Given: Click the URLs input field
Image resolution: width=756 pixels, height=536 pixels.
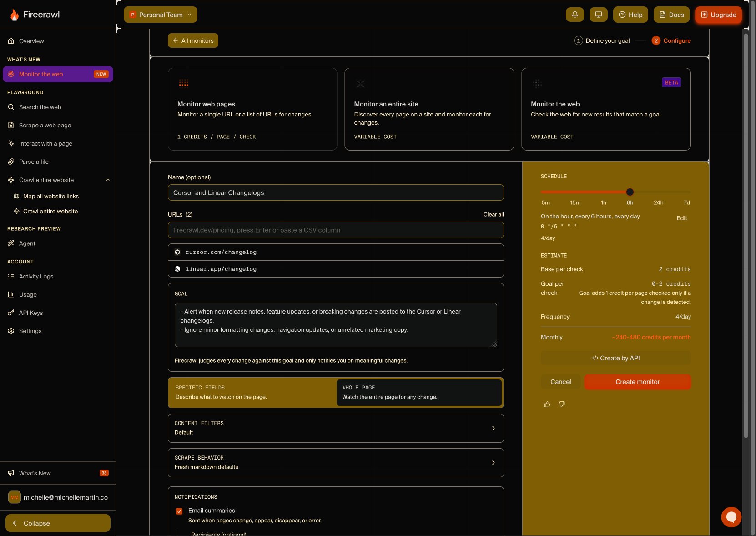Looking at the screenshot, I should click(336, 230).
